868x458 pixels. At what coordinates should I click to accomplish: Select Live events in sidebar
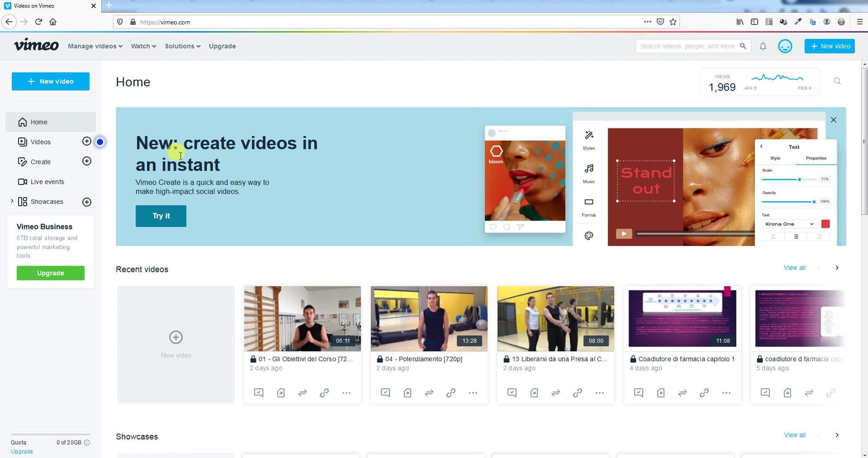[x=47, y=182]
